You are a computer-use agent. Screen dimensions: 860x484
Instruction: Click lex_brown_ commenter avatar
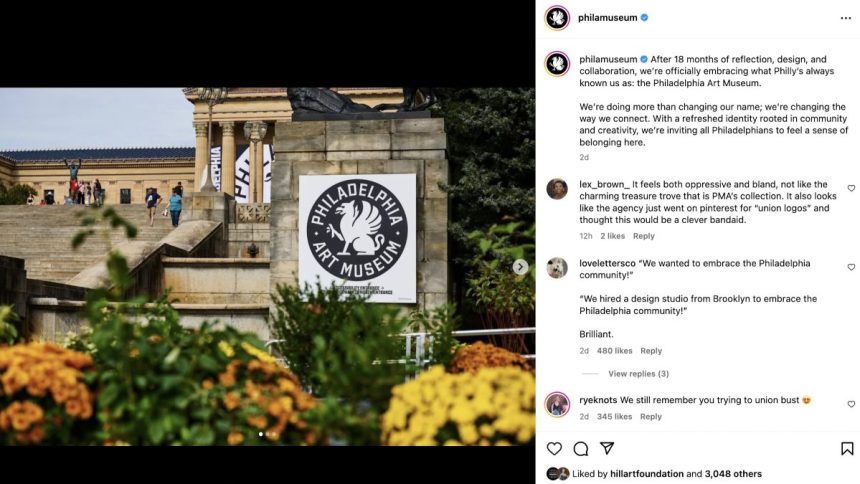557,189
